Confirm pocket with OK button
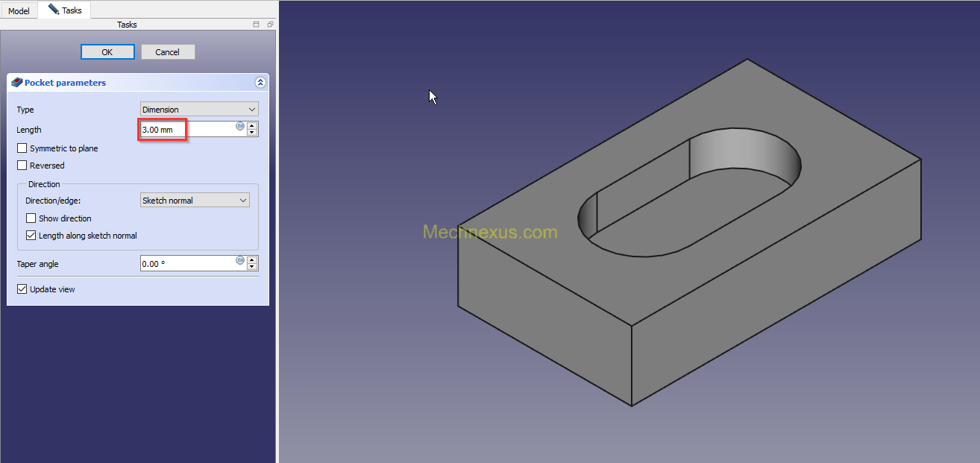 tap(107, 52)
